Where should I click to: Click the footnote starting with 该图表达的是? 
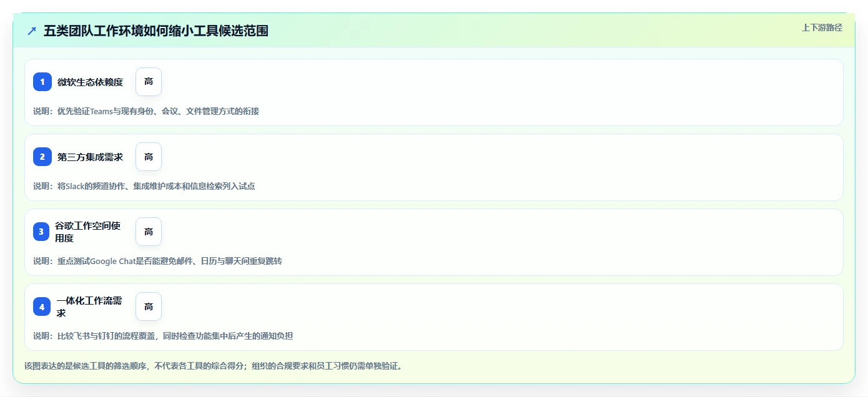[x=214, y=366]
